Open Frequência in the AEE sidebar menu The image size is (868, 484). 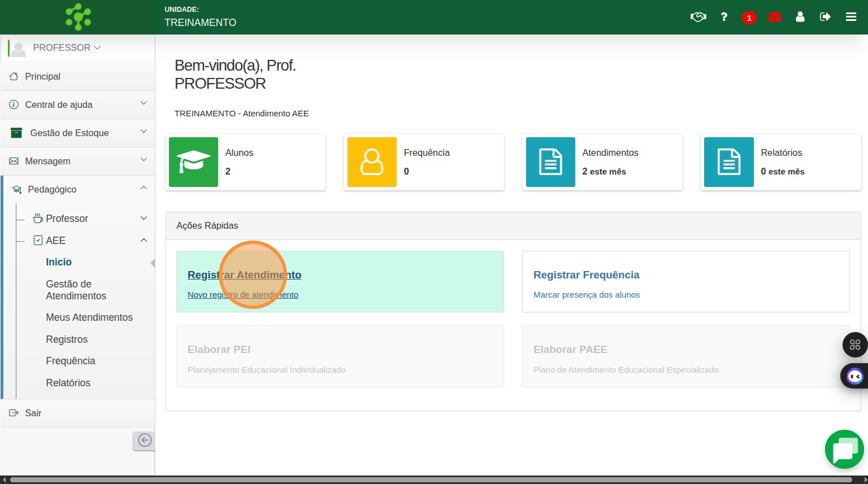tap(71, 361)
